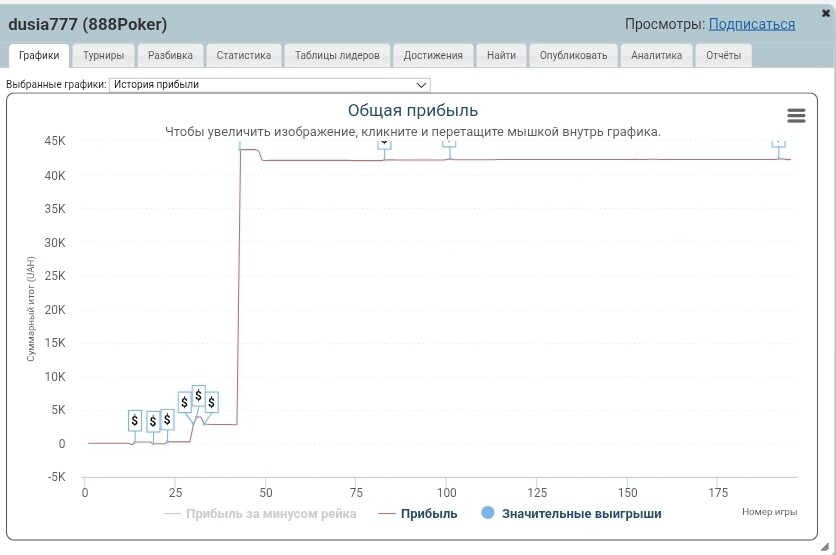Viewport: 836px width, 555px height.
Task: Click the highest dollar win marker near game 32
Action: tap(198, 396)
